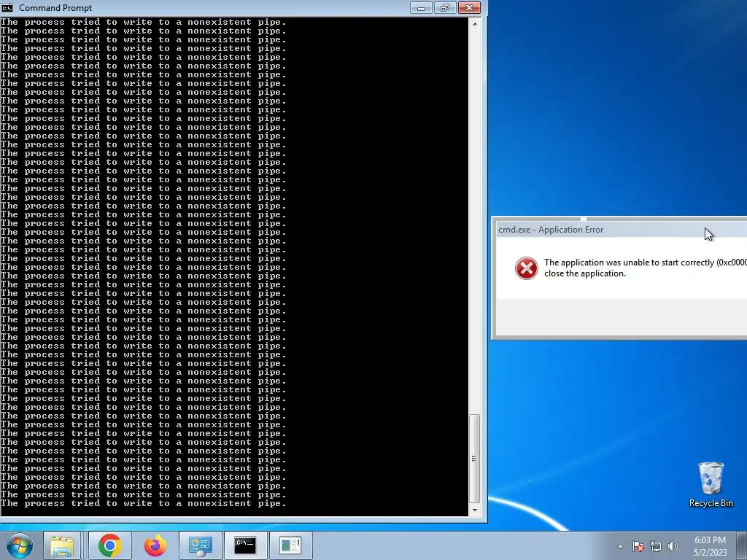This screenshot has width=747, height=560.
Task: Click the Show desktop strip in taskbar
Action: 742,545
